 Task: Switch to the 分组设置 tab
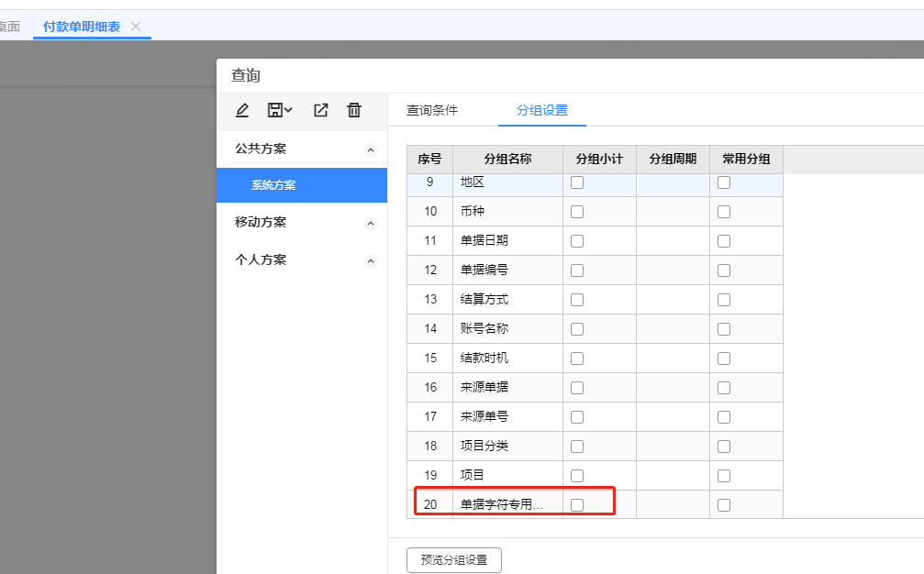coord(542,110)
